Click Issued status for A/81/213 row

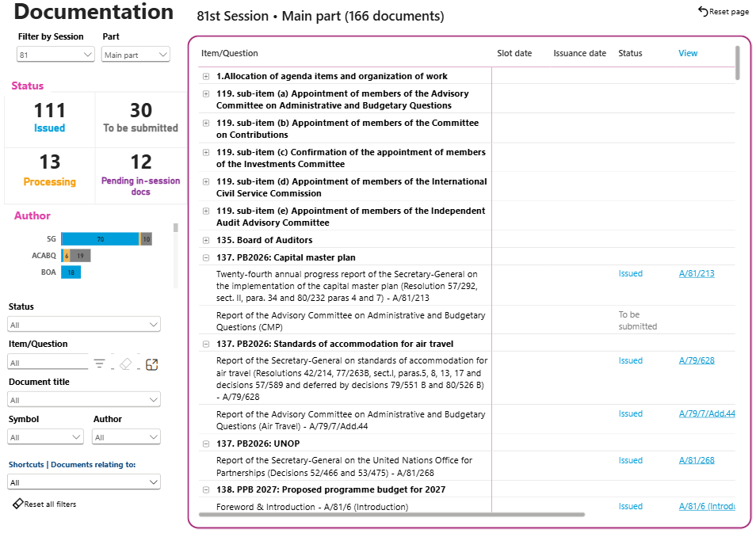click(x=630, y=273)
